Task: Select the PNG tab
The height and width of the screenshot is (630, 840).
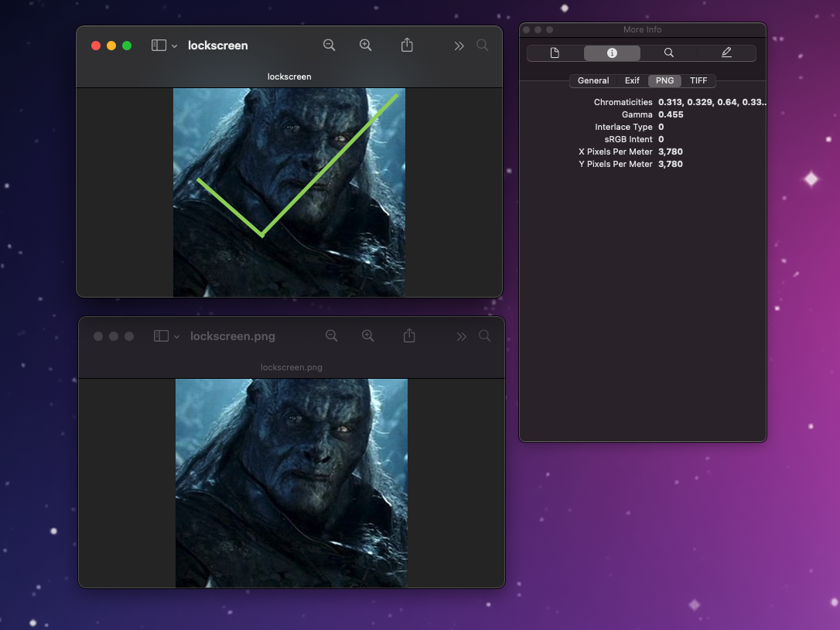Action: [665, 81]
